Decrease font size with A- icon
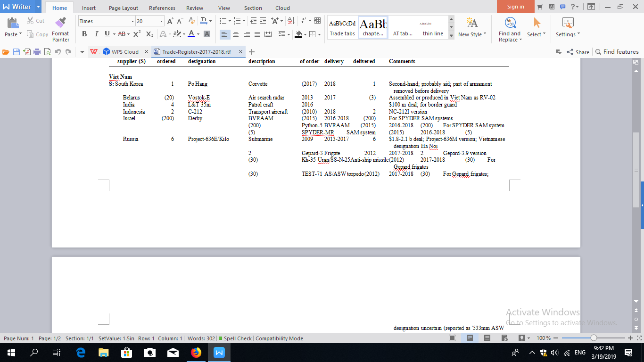 [180, 21]
